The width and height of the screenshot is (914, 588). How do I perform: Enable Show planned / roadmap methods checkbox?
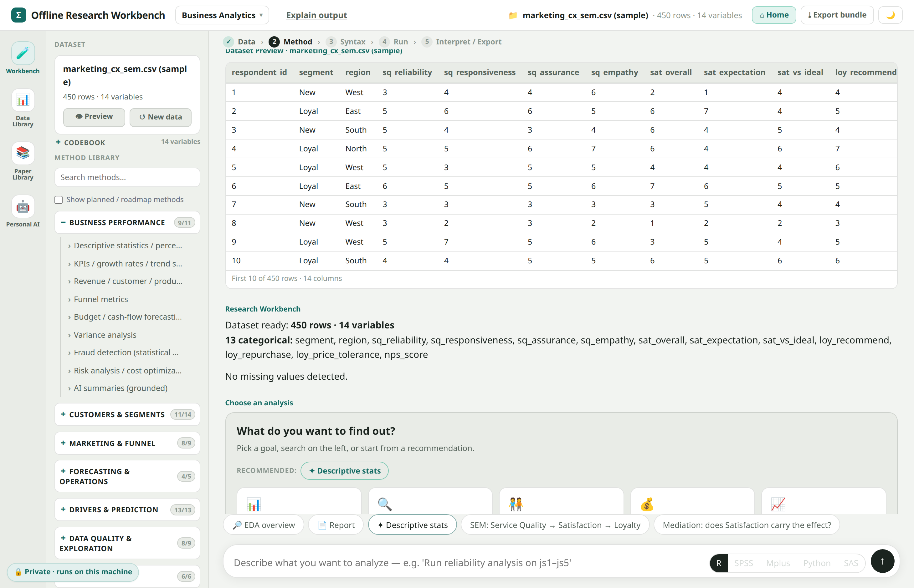pos(59,200)
